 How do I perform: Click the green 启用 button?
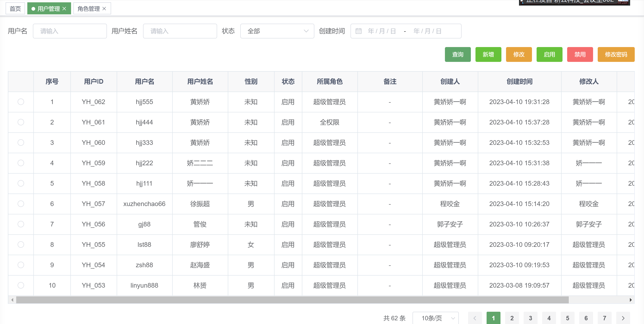[549, 54]
